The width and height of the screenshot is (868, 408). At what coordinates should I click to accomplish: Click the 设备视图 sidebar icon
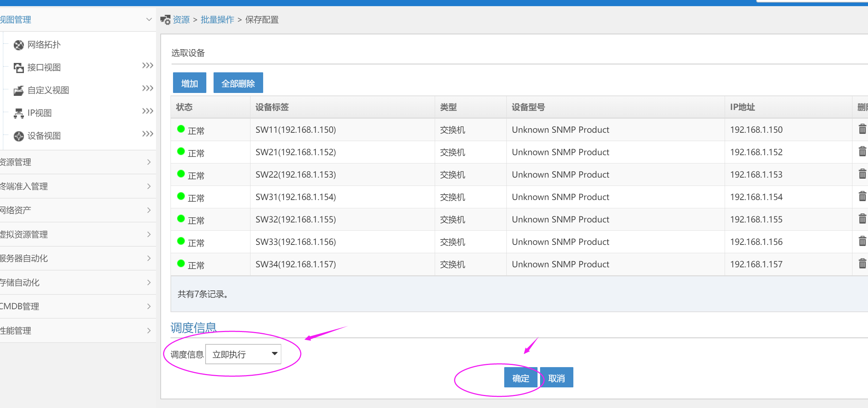point(18,136)
